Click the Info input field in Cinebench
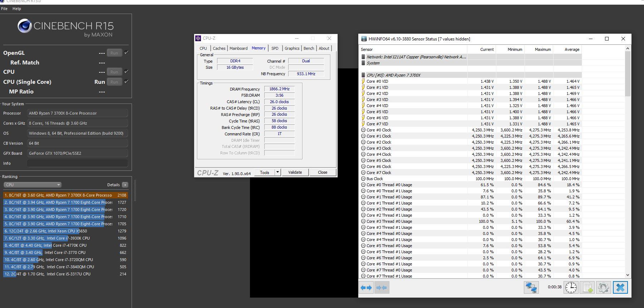Screen dimensions: 644x308 78,163
